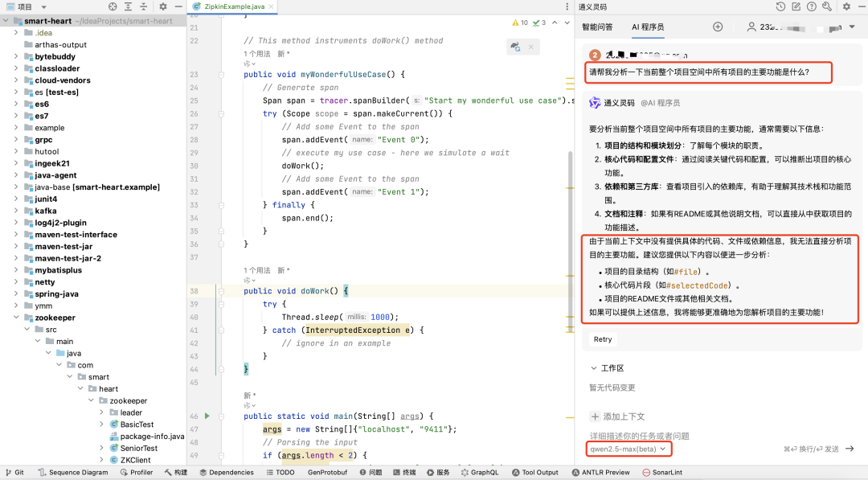868x480 pixels.
Task: Expand the leader package
Action: point(101,412)
